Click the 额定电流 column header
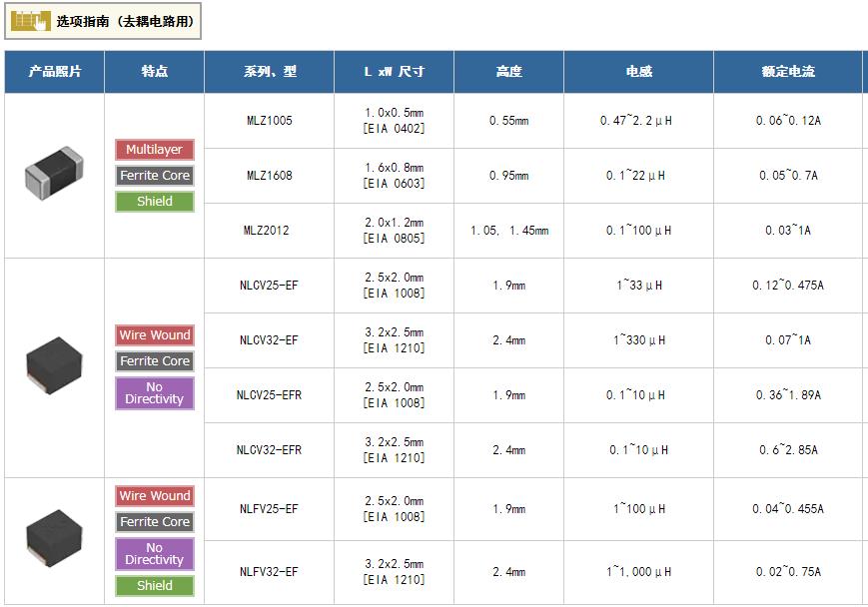This screenshot has height=607, width=868. click(x=788, y=71)
